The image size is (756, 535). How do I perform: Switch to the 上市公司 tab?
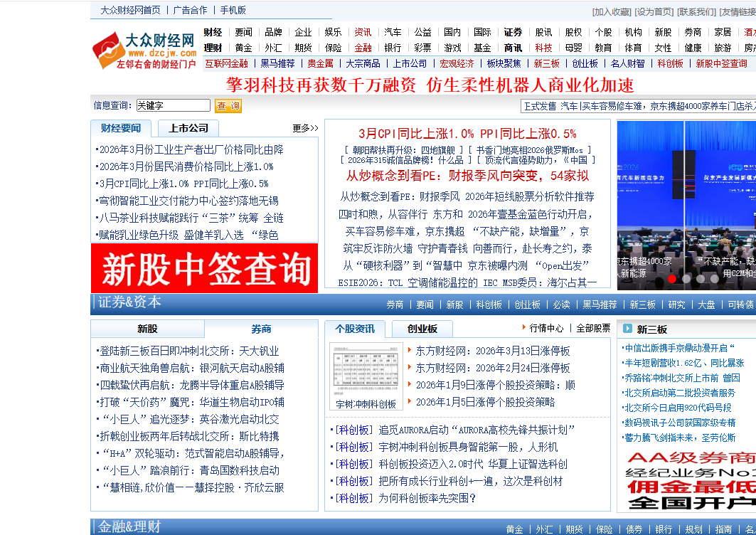[x=188, y=128]
